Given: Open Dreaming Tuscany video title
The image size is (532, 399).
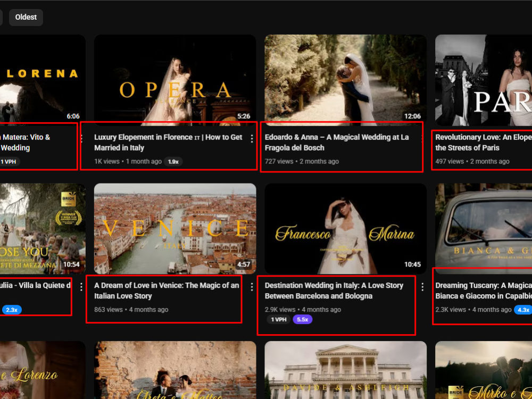Looking at the screenshot, I should coord(484,290).
